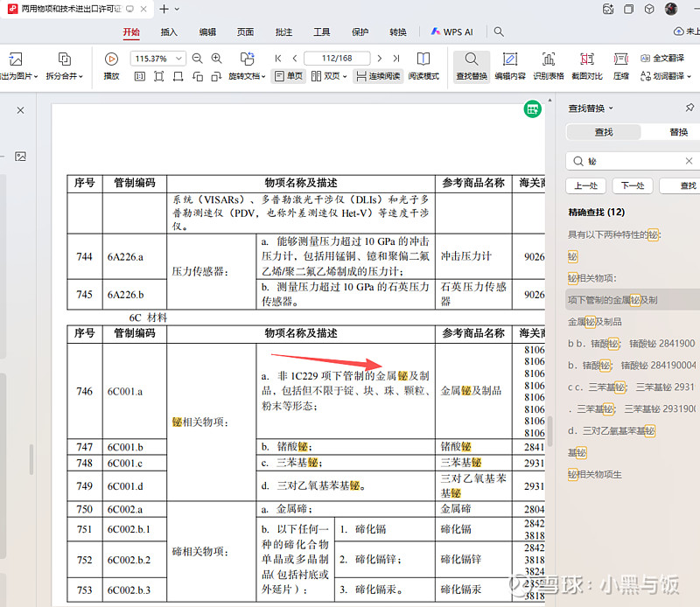Expand the 查找替换 panel title dropdown

[611, 108]
